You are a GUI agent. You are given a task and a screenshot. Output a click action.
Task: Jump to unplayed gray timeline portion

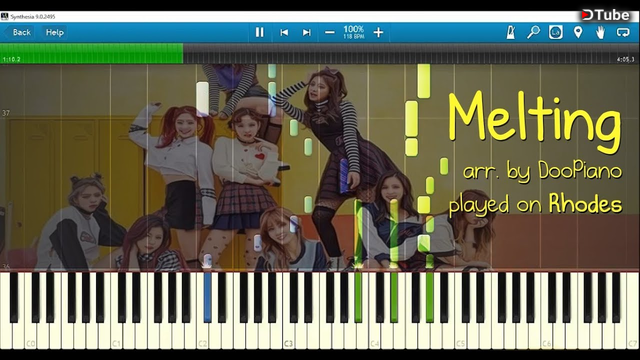click(x=411, y=53)
